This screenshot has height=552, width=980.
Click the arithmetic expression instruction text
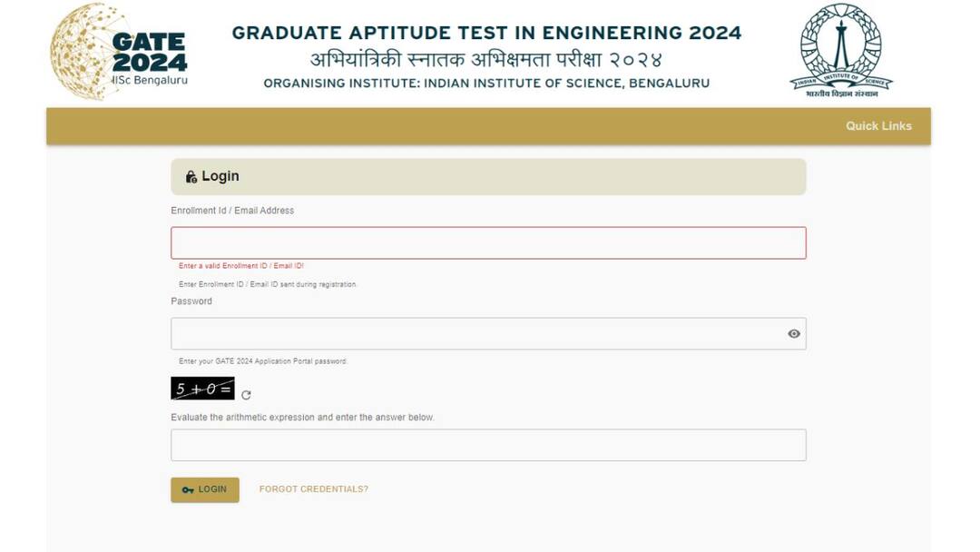pos(303,417)
